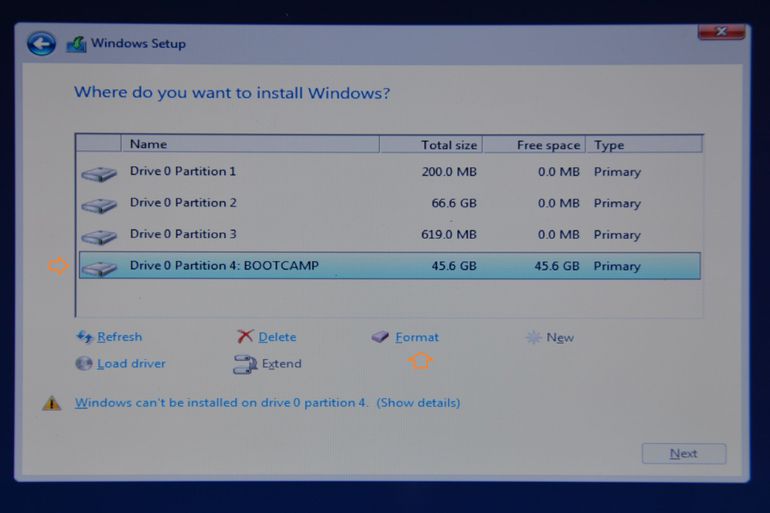Select Drive 0 Partition 2 row

388,203
